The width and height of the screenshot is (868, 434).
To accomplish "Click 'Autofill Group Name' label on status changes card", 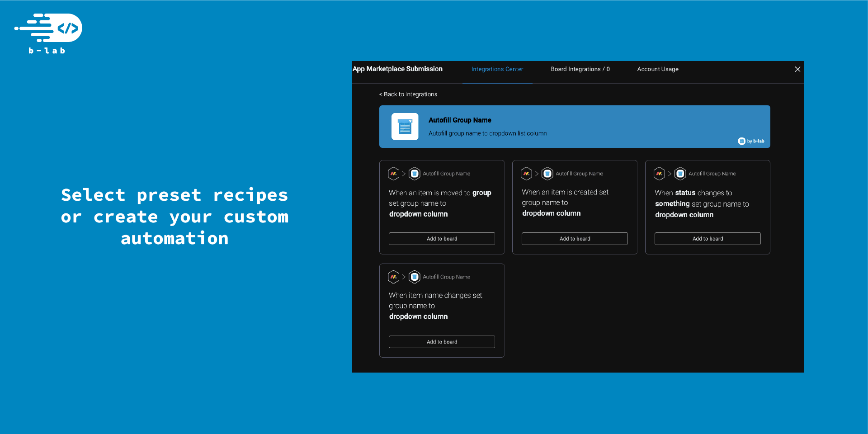I will [712, 174].
